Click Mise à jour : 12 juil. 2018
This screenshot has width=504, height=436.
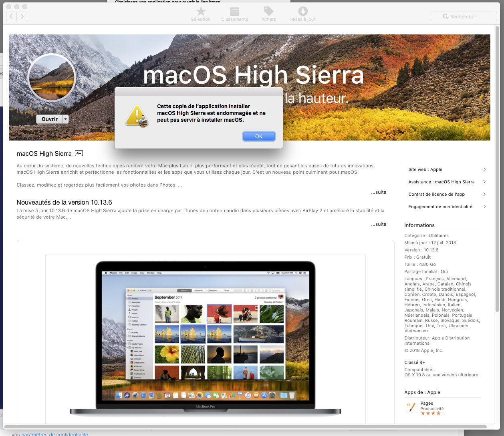430,243
